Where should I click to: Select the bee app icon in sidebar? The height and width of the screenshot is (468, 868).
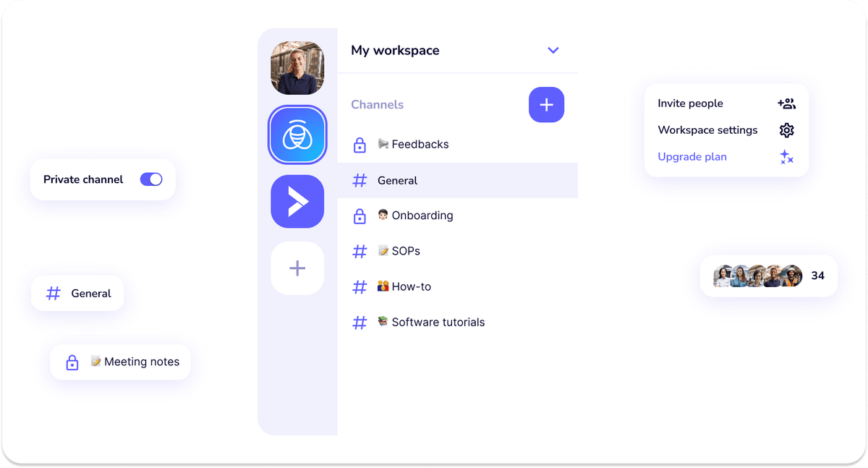coord(297,135)
